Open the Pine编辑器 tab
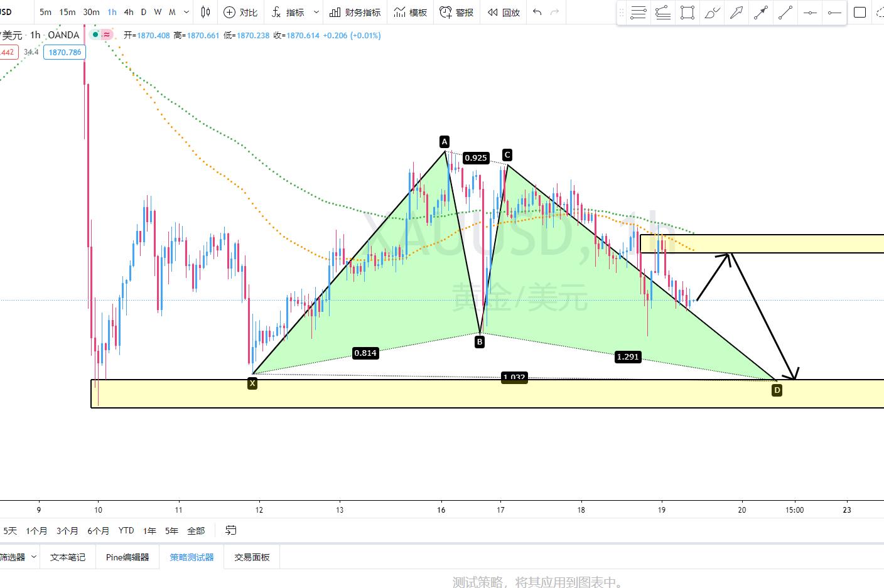 (127, 557)
